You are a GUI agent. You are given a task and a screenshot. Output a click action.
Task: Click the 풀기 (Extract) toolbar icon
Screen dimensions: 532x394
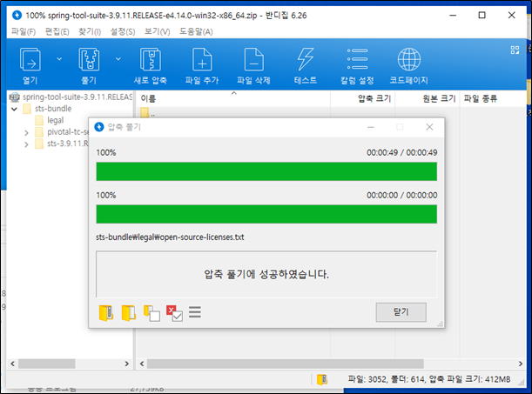(89, 59)
